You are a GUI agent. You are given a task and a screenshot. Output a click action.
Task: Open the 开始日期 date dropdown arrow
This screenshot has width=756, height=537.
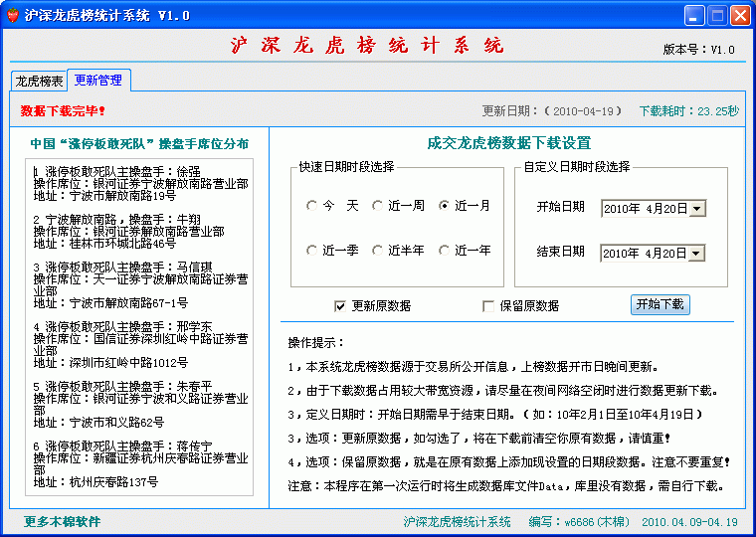tap(696, 209)
